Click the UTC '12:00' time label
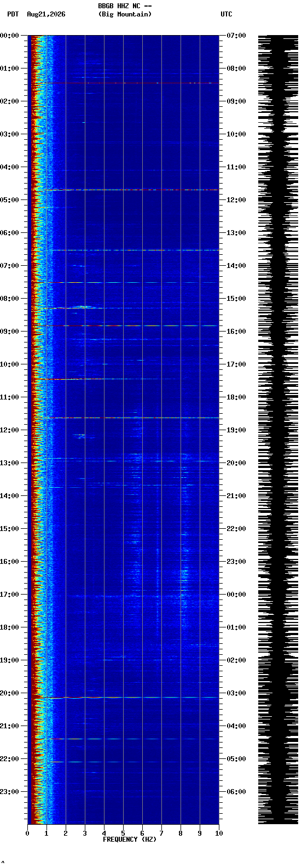The image size is (302, 868). coord(236,200)
